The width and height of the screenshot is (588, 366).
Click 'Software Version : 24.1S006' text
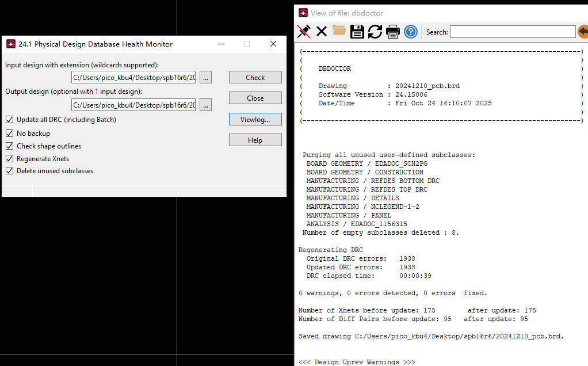coord(373,94)
